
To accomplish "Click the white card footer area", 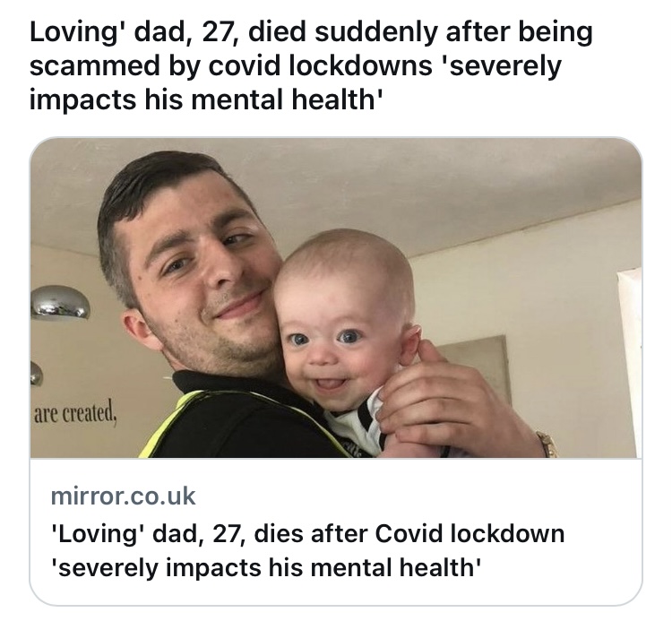I will 336,531.
